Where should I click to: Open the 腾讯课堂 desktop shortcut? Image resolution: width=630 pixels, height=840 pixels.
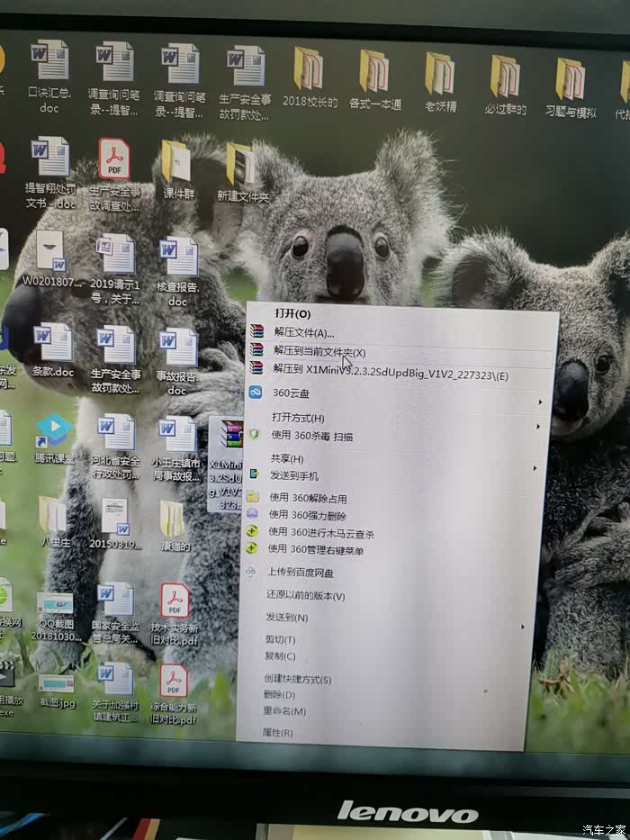(x=54, y=431)
